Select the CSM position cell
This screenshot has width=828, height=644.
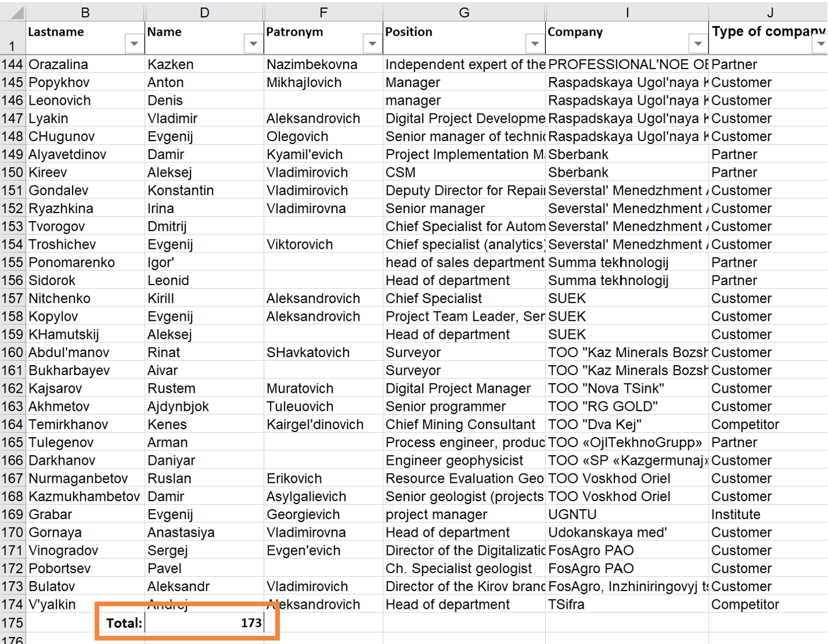[x=464, y=172]
